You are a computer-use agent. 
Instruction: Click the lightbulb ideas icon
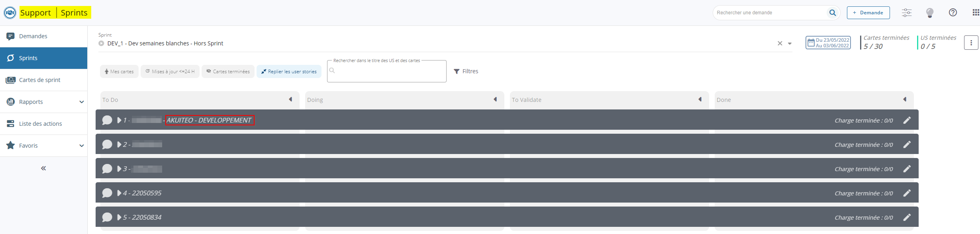929,13
